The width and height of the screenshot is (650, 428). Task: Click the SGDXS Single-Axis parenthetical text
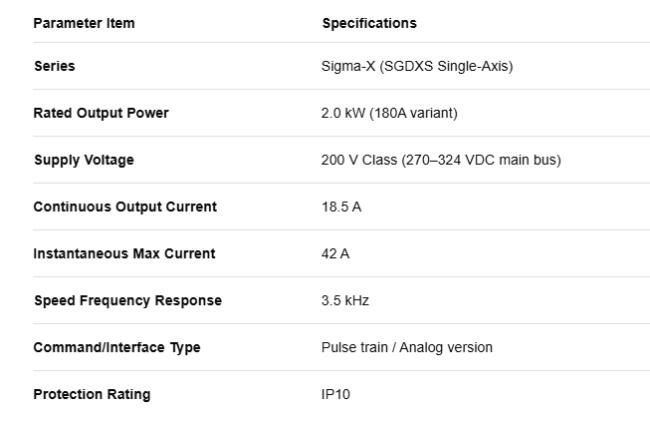pos(446,66)
